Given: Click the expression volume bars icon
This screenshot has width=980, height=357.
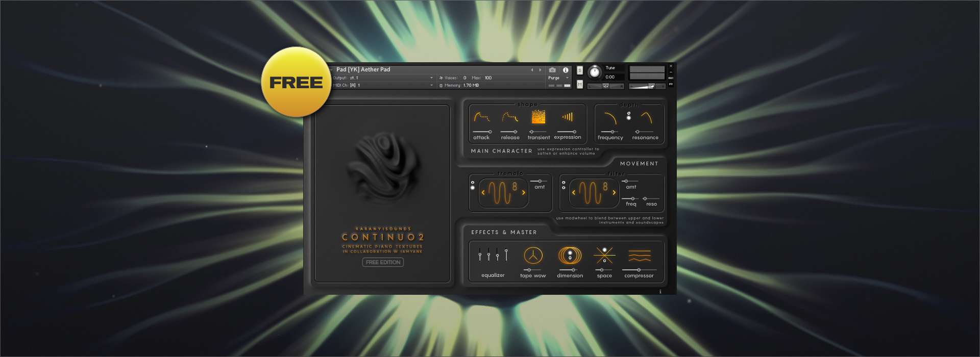Looking at the screenshot, I should point(568,117).
